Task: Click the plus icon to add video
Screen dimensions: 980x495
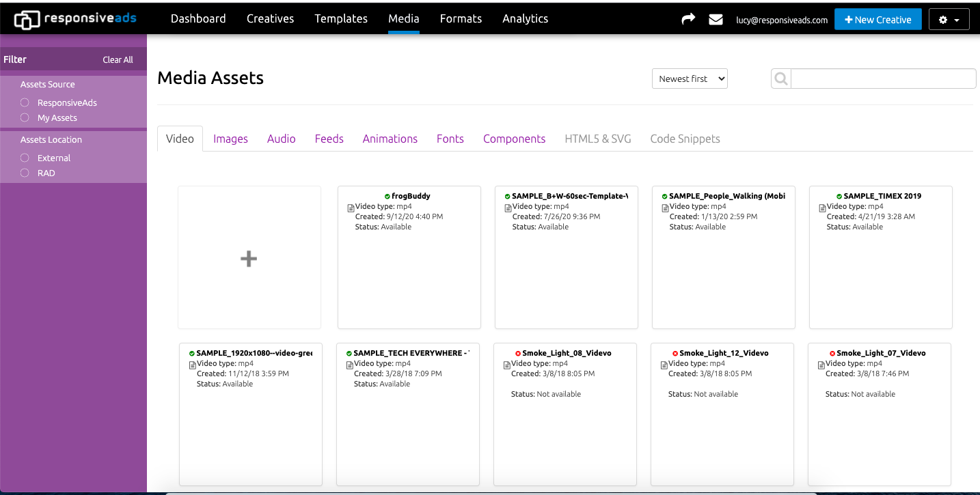Action: (249, 259)
